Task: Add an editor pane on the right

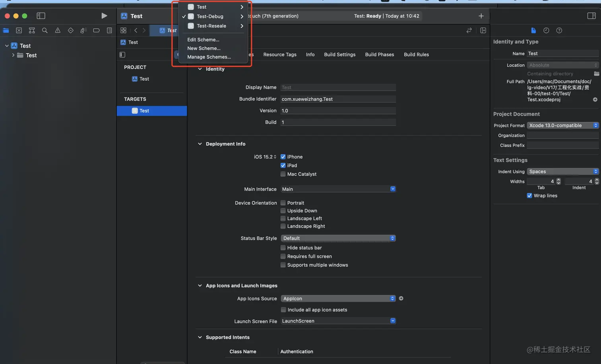Action: (x=483, y=30)
